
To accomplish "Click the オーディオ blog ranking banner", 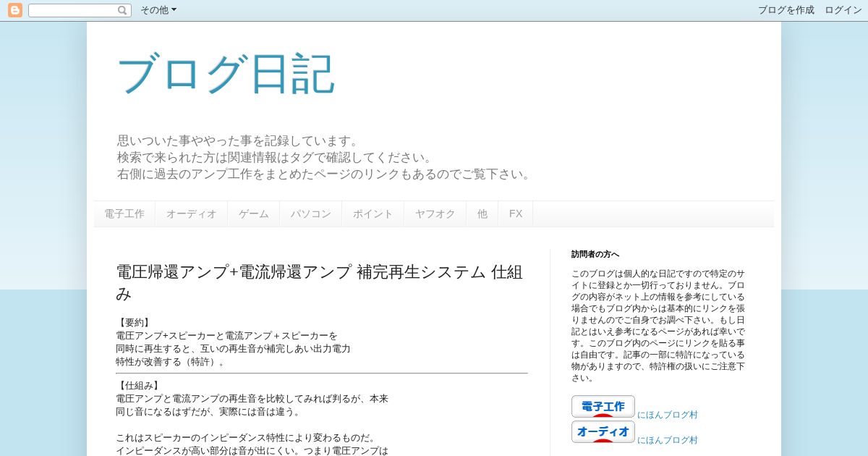I will pyautogui.click(x=603, y=432).
